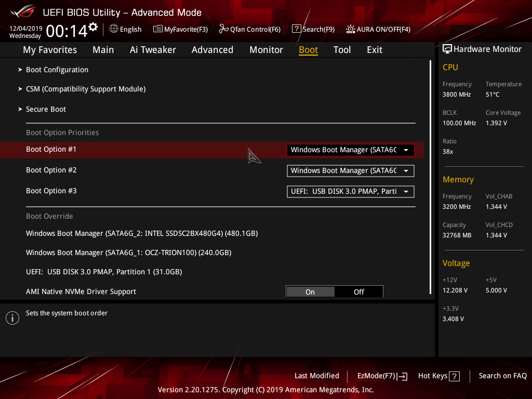Click Memory capacity 32768 MB
Viewport: 532px width, 399px height.
click(457, 235)
